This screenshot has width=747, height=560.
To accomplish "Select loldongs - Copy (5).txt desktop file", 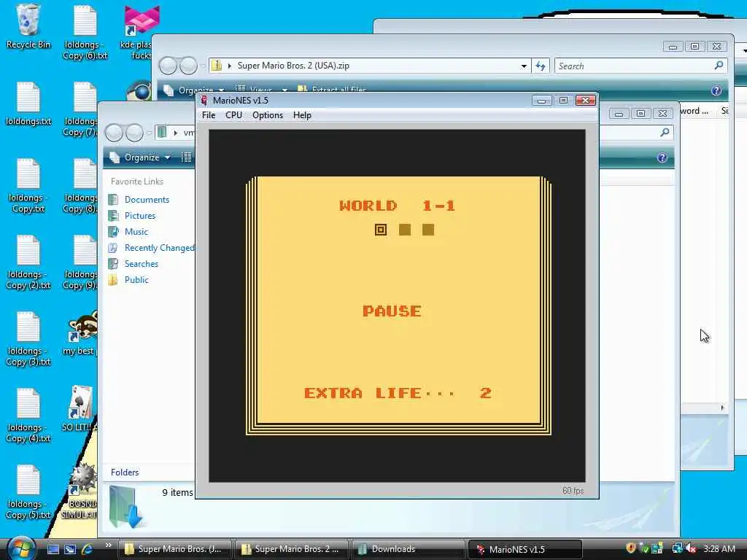I will point(28,492).
